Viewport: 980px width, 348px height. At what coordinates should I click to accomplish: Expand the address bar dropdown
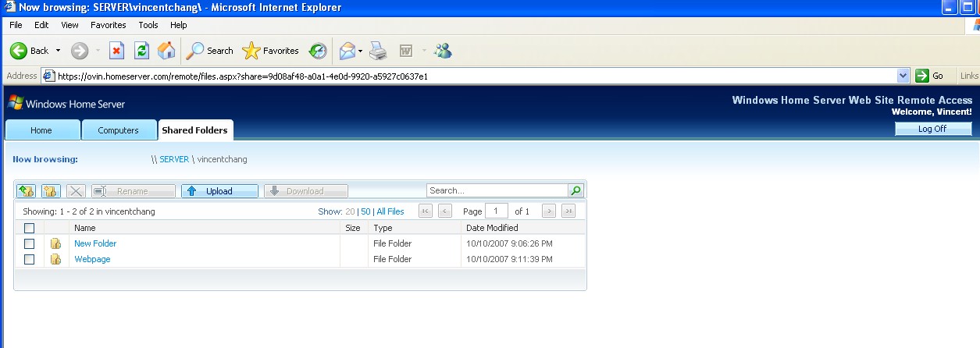[x=903, y=76]
